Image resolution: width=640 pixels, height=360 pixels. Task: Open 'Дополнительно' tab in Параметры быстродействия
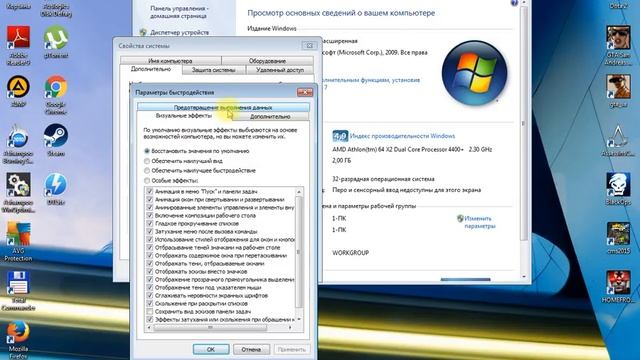(x=270, y=117)
